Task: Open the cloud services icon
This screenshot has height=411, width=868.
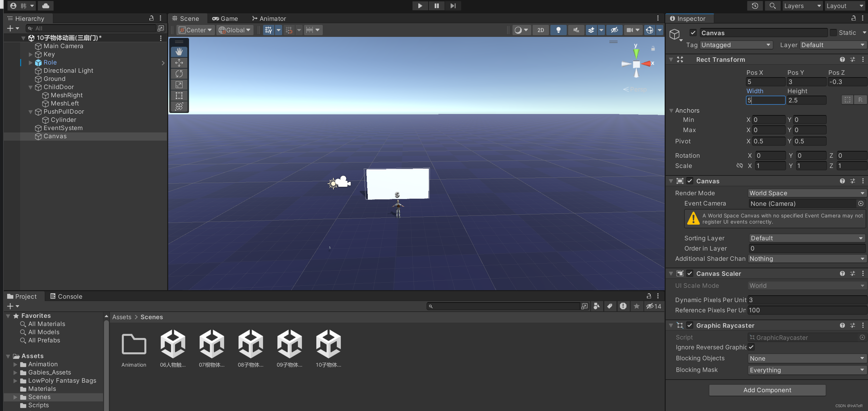Action: pos(46,6)
